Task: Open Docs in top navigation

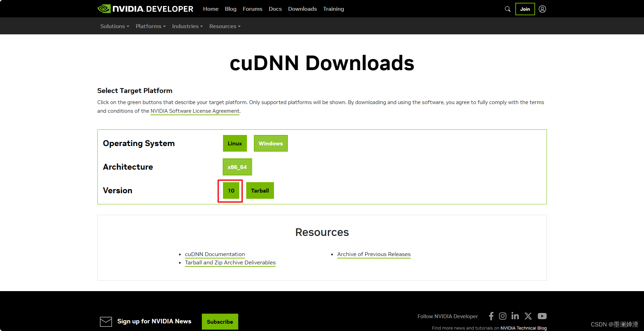Action: [x=275, y=9]
